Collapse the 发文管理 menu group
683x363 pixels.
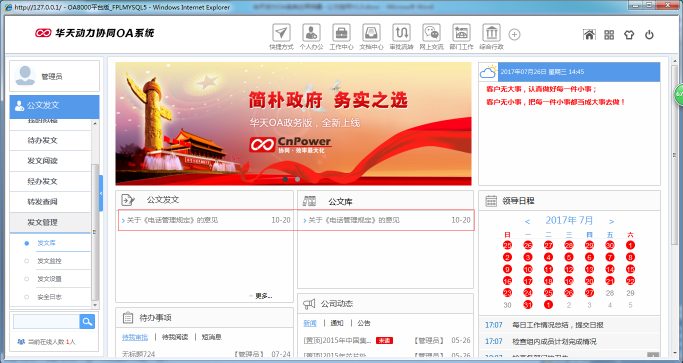pos(50,222)
